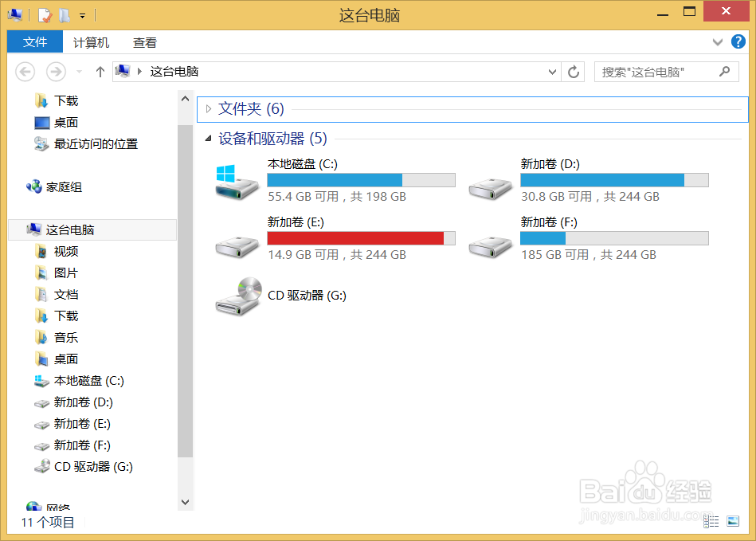Navigate back using the back arrow
This screenshot has width=756, height=541.
[25, 71]
